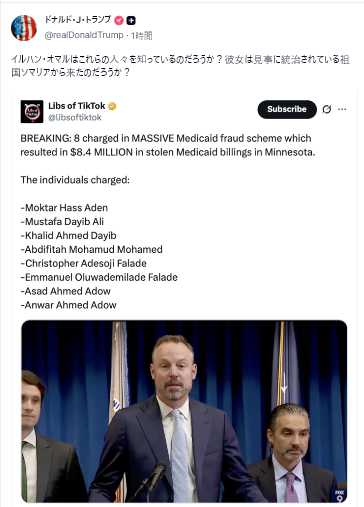
Task: Click the pink verified checkmark badge
Action: (119, 21)
